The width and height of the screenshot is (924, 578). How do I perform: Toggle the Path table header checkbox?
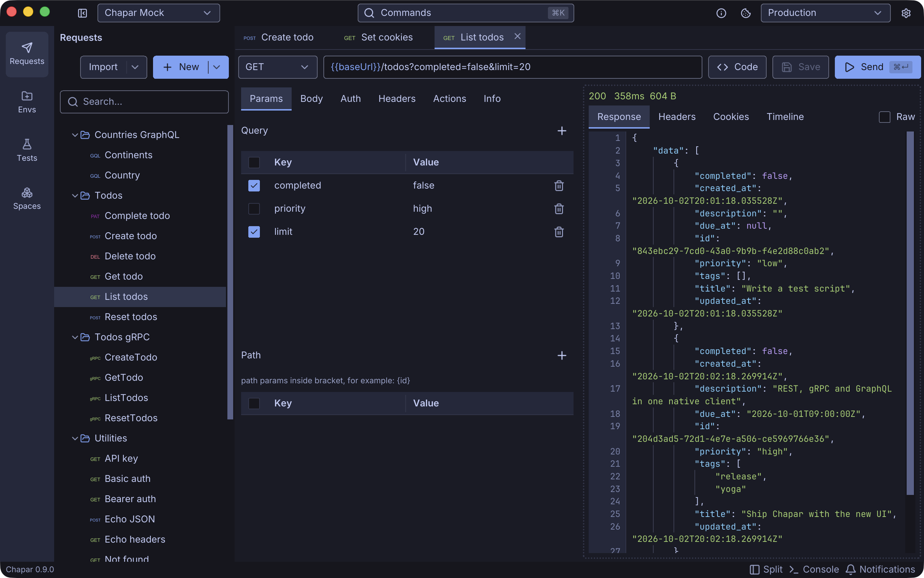(x=254, y=403)
